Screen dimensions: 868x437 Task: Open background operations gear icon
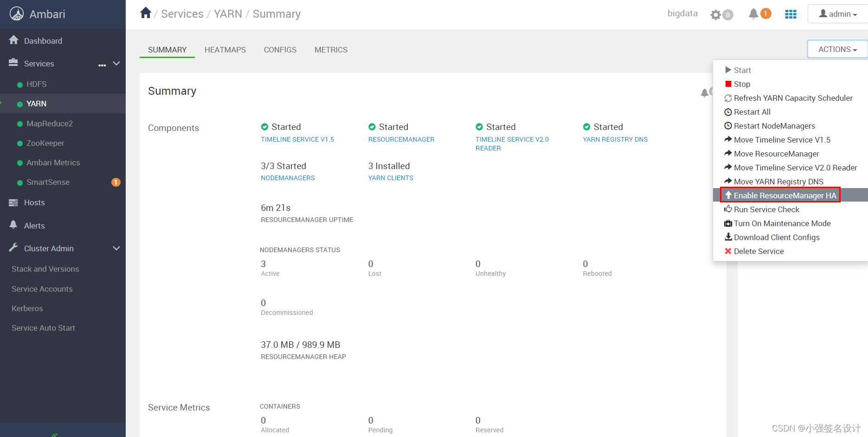pyautogui.click(x=716, y=15)
